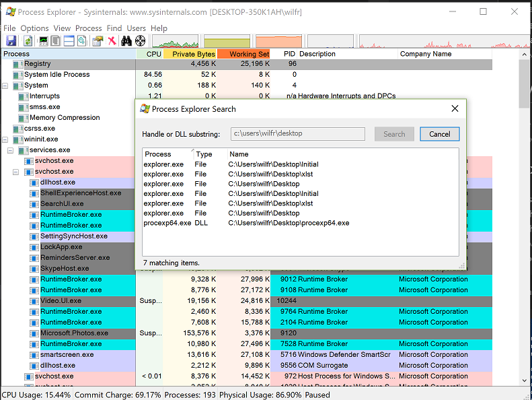The width and height of the screenshot is (532, 400).
Task: Click the View DLLs/Handles toolbar icon
Action: tap(82, 41)
